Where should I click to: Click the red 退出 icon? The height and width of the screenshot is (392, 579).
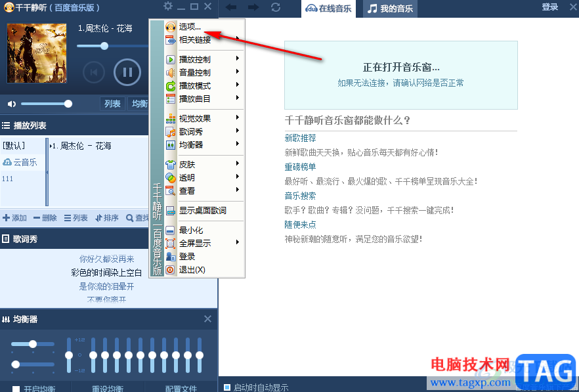coord(170,270)
